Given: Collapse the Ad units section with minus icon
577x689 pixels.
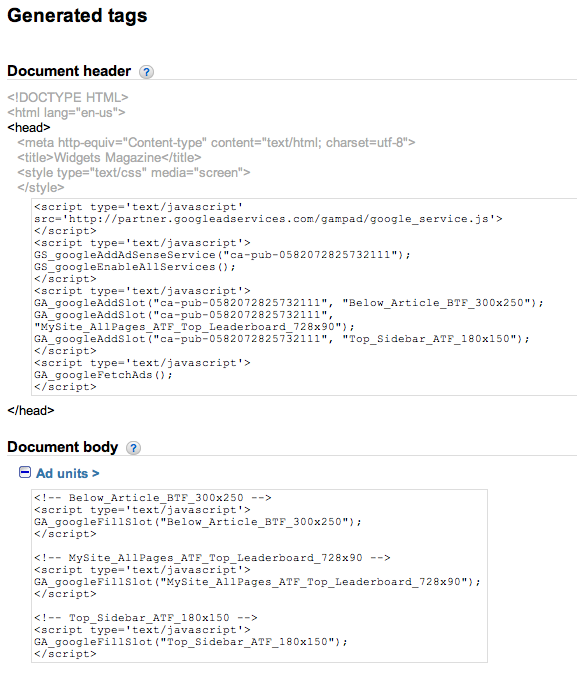Looking at the screenshot, I should pyautogui.click(x=25, y=472).
